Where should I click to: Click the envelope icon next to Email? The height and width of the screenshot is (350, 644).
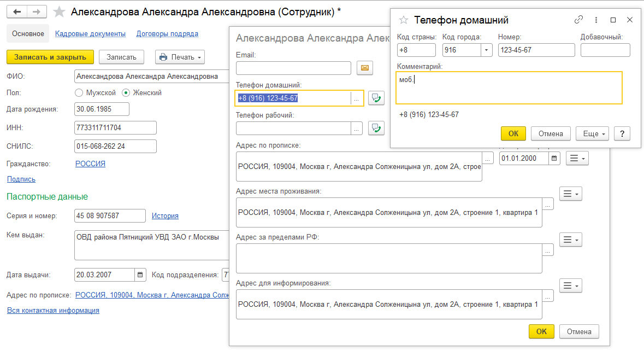364,68
